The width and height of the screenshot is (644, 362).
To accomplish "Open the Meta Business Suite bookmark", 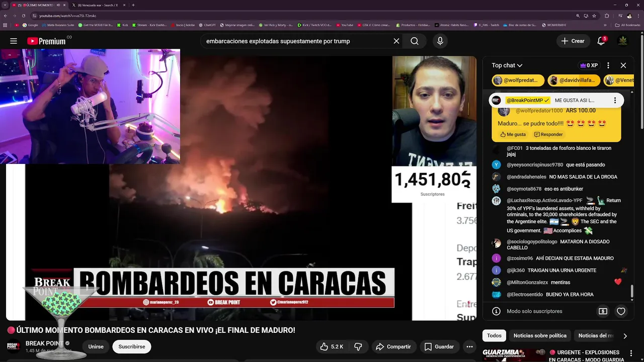I will pos(58,25).
